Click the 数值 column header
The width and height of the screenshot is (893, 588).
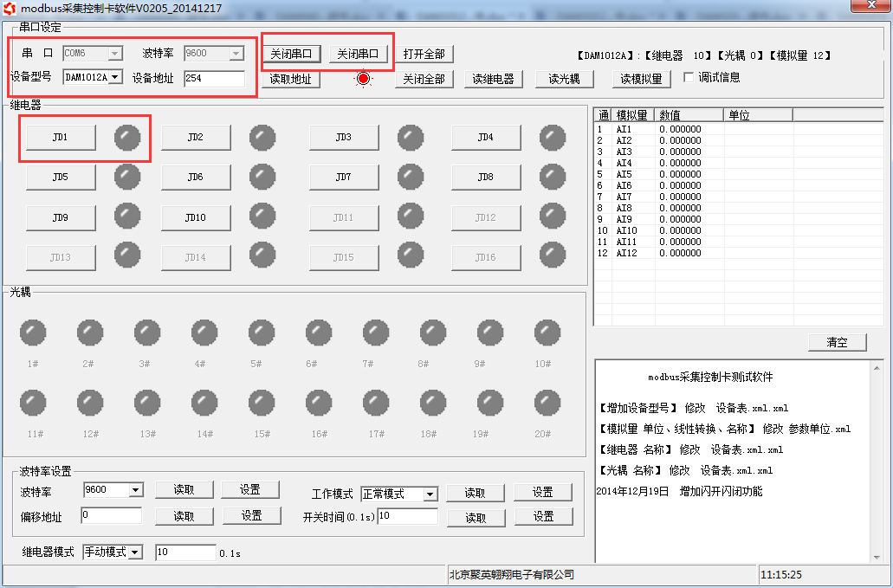tap(689, 115)
